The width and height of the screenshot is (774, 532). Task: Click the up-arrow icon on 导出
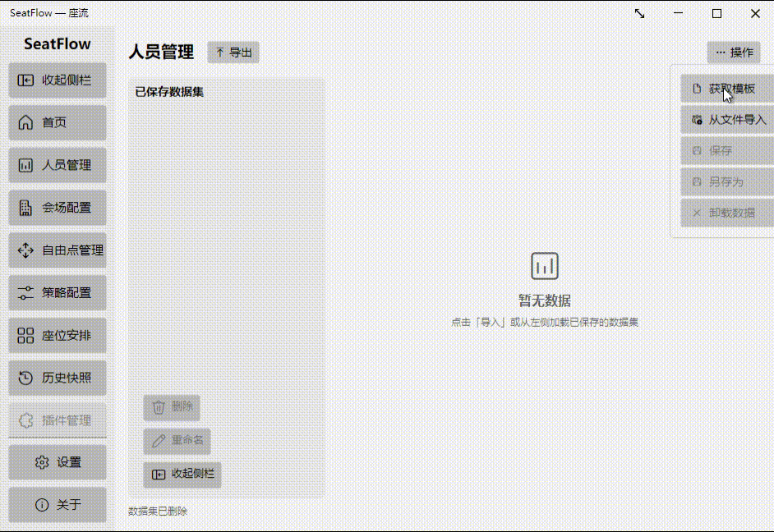pyautogui.click(x=220, y=53)
